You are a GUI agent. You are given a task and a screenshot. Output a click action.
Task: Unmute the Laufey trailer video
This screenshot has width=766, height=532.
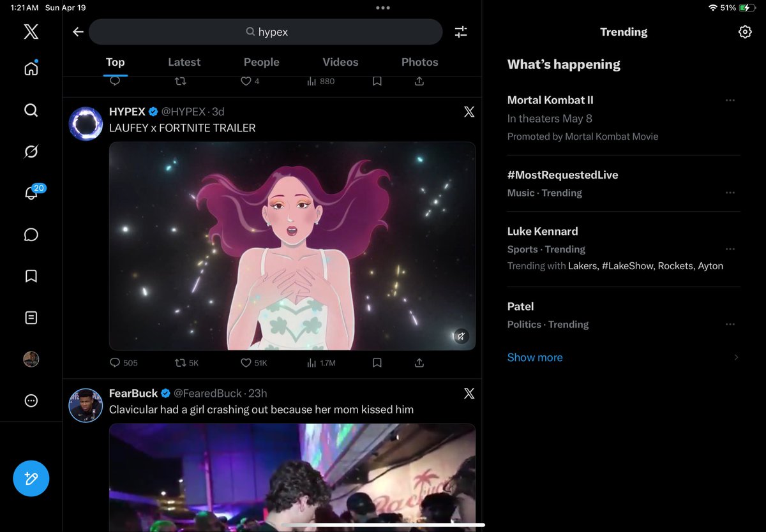461,336
